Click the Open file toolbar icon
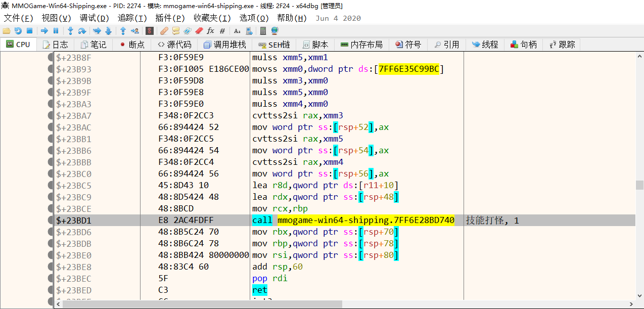 click(x=7, y=31)
